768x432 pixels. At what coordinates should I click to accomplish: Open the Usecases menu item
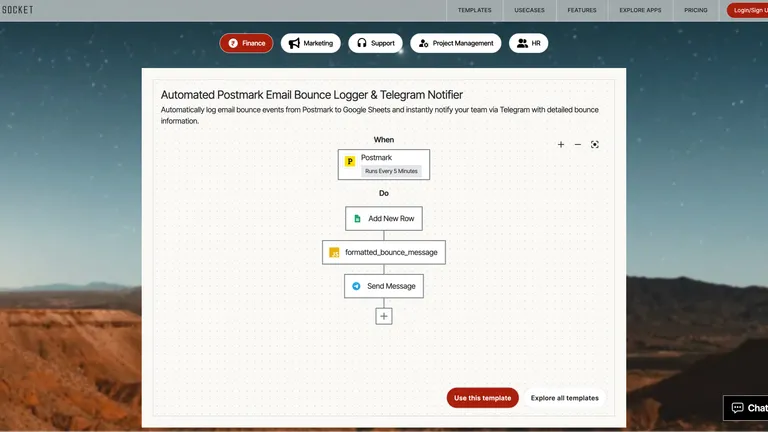pos(529,10)
